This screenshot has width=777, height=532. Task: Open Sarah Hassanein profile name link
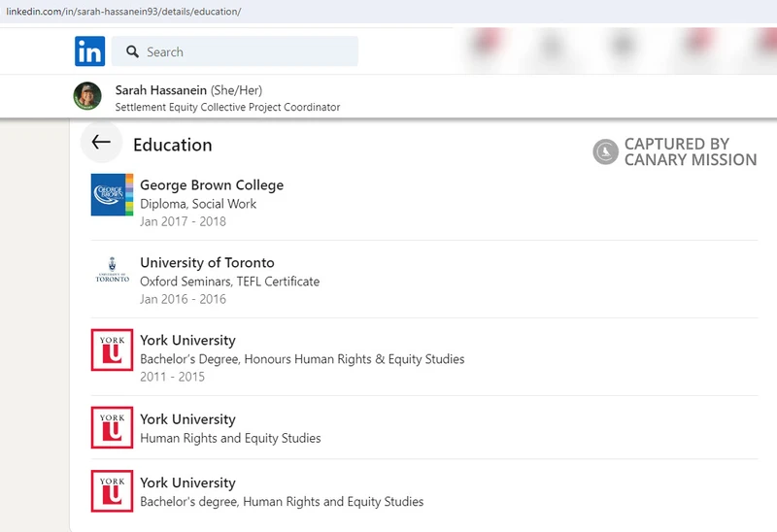coord(161,90)
